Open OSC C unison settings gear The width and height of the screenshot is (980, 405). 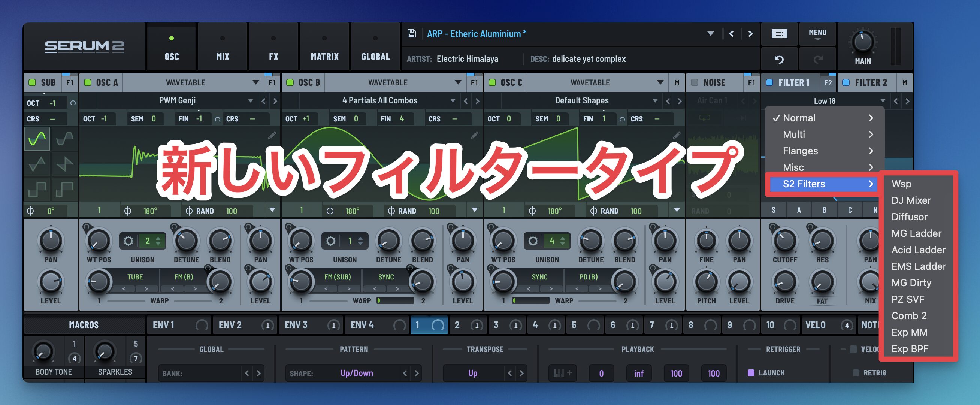point(533,241)
